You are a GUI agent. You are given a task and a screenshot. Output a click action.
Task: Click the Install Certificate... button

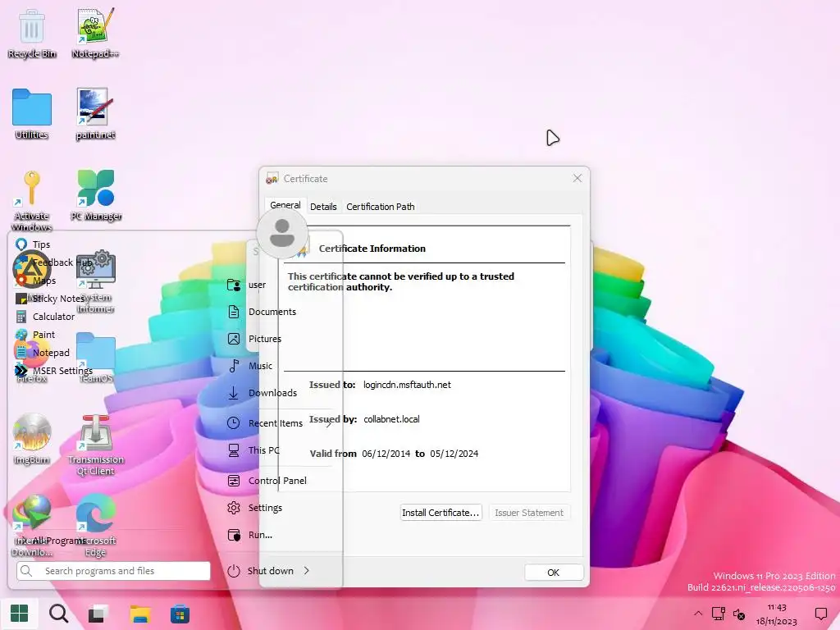[x=441, y=513]
